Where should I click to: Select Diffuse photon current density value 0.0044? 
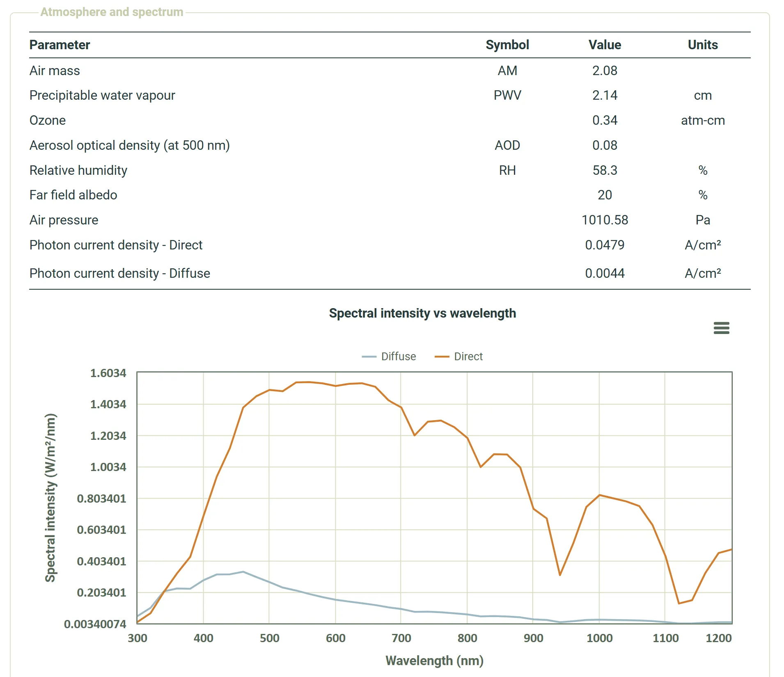point(604,273)
